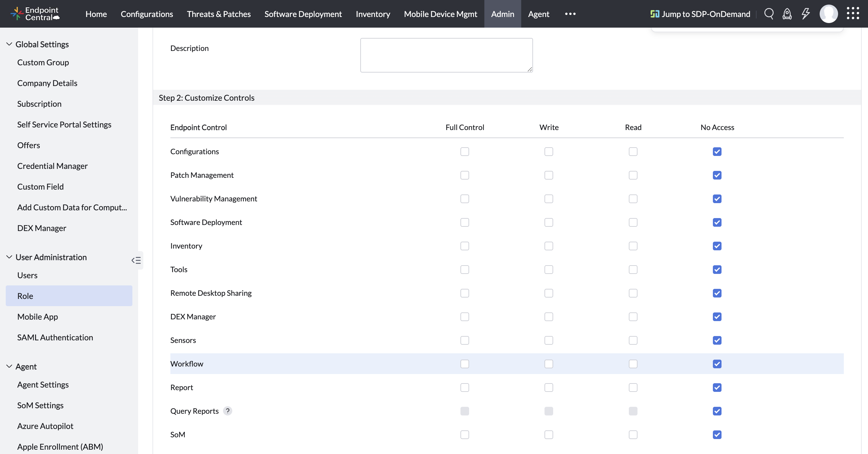Screen dimensions: 868x454
Task: Open the more options ellipsis menu
Action: click(570, 14)
